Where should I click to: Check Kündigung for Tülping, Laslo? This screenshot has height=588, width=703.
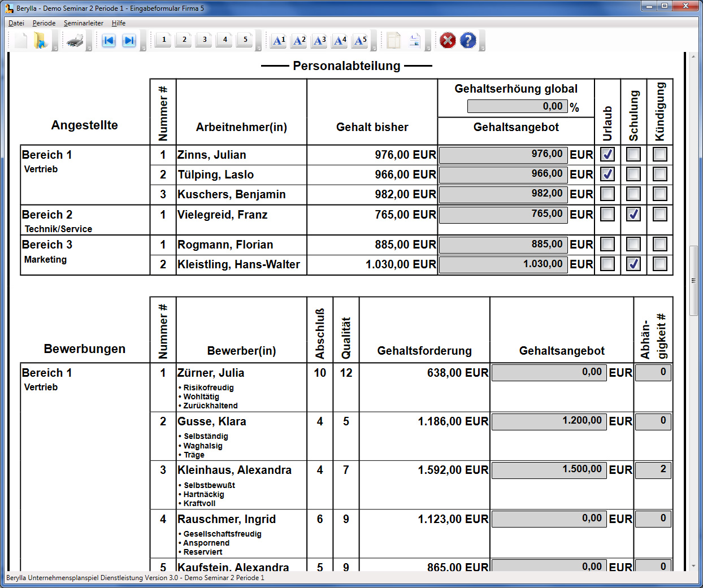660,174
